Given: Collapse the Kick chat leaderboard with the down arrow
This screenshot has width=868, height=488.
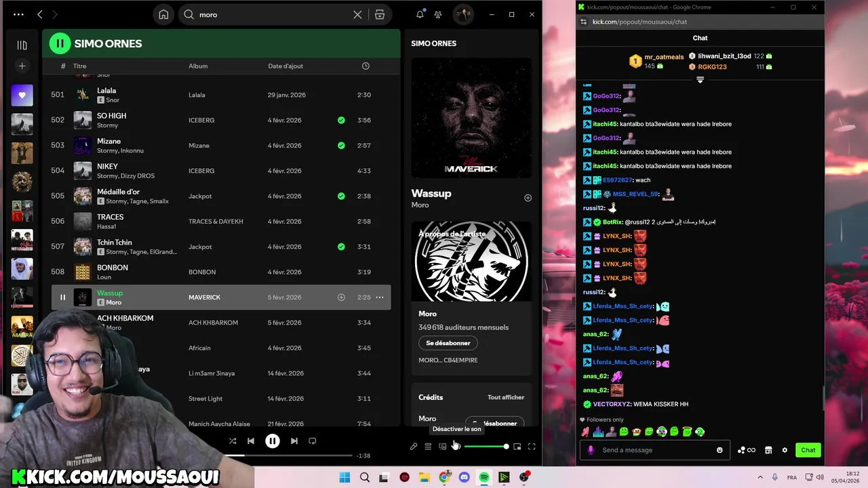Looking at the screenshot, I should click(x=700, y=80).
